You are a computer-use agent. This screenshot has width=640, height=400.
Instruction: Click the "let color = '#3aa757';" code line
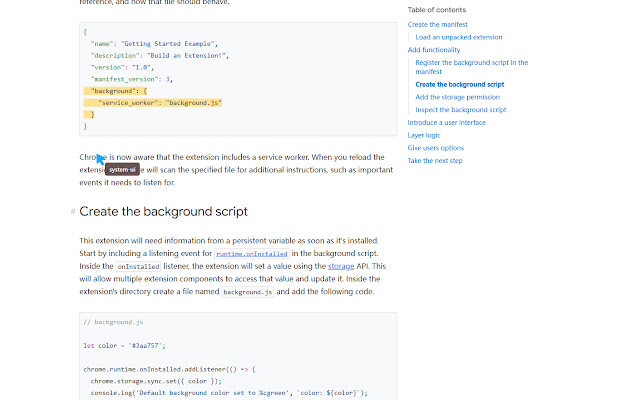point(124,346)
